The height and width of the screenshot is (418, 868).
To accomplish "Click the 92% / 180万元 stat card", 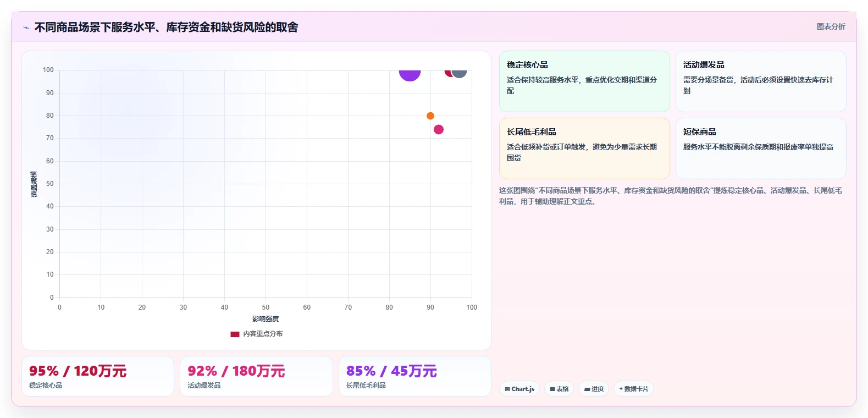I will pos(256,376).
